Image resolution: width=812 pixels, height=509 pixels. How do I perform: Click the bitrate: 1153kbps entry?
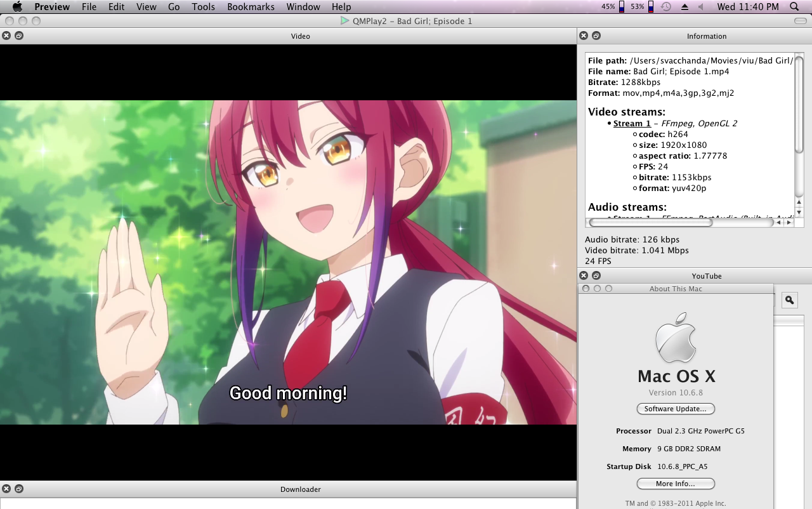[x=675, y=178]
